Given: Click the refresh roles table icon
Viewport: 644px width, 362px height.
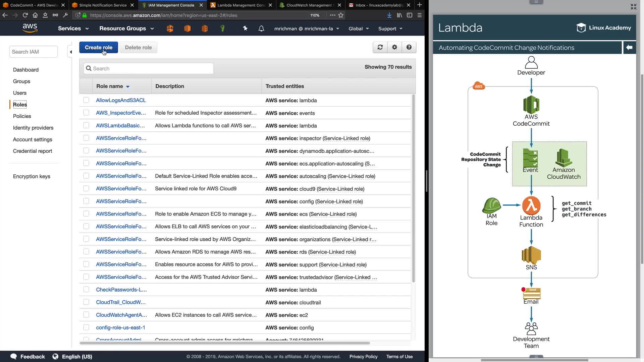Looking at the screenshot, I should point(380,47).
